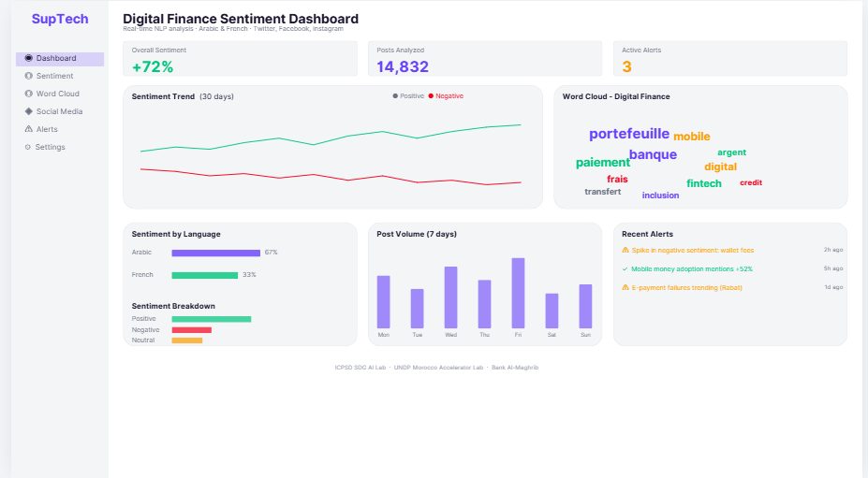The height and width of the screenshot is (478, 868).
Task: Open the Dashboard menu item
Action: [60, 59]
